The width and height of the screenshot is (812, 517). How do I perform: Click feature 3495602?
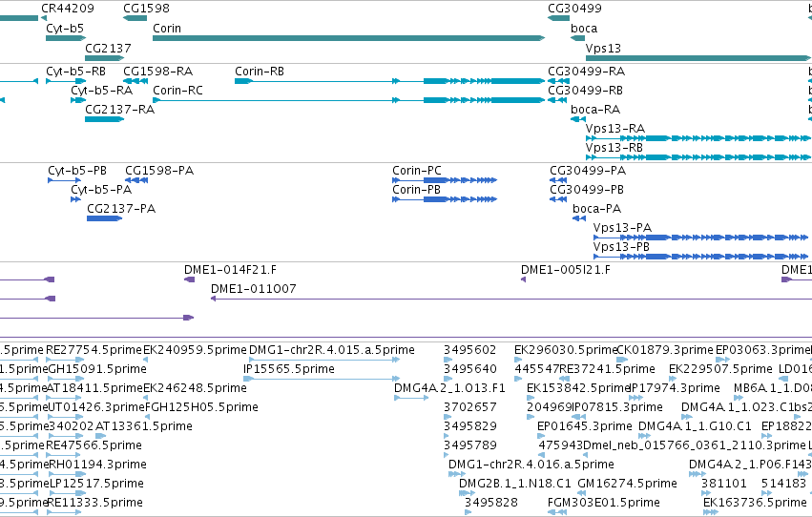(x=448, y=360)
